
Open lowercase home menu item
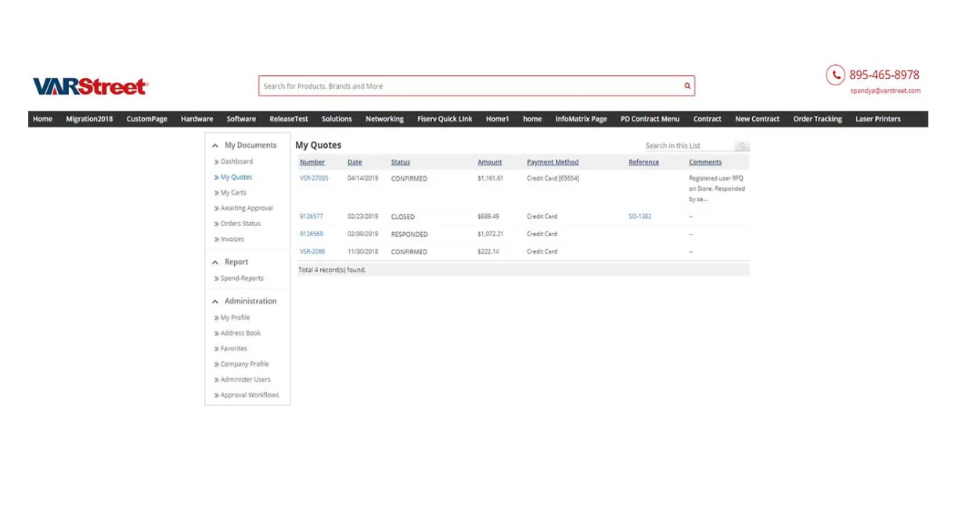click(x=532, y=119)
